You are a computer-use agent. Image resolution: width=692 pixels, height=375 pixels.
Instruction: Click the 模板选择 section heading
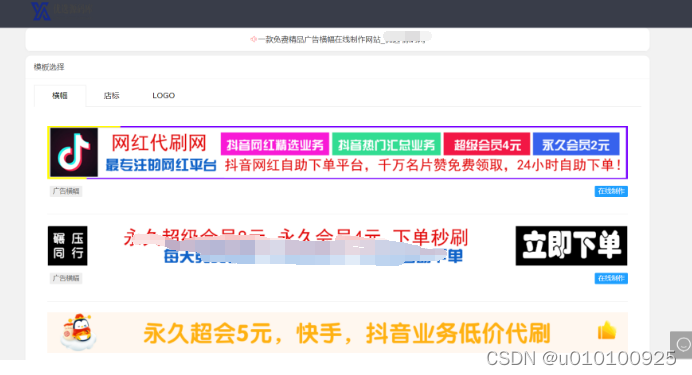(49, 67)
